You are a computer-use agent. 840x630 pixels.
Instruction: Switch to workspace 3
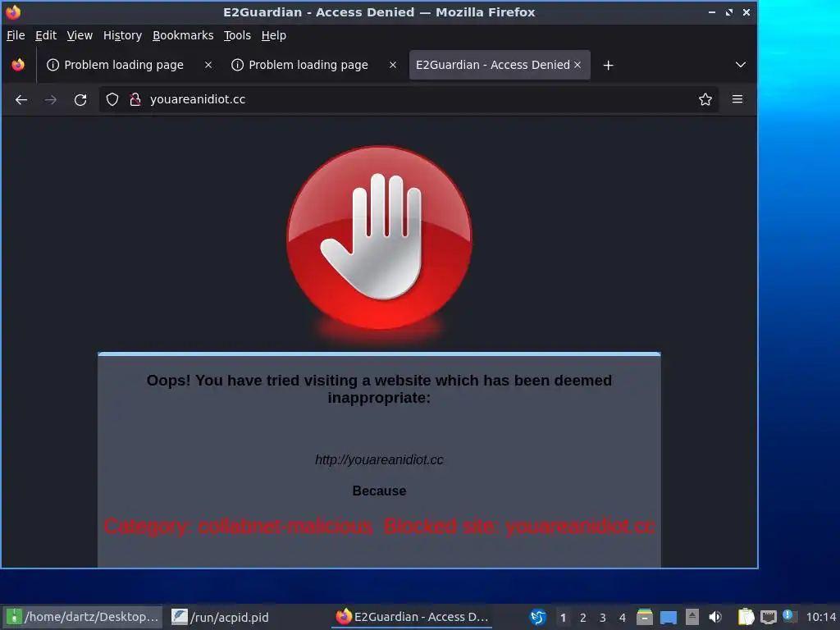603,618
